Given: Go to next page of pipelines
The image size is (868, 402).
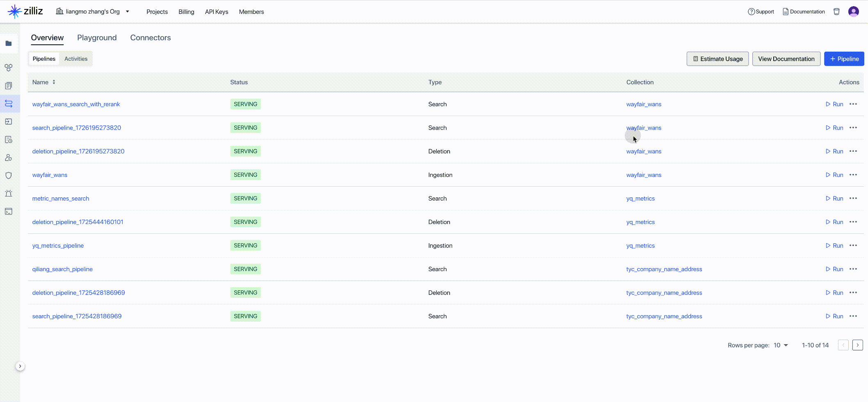Looking at the screenshot, I should pyautogui.click(x=857, y=345).
